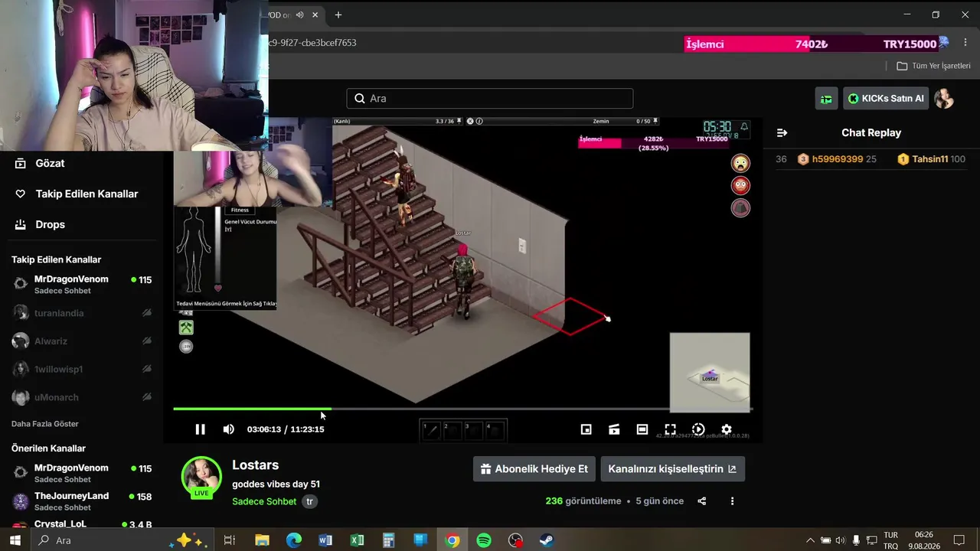Viewport: 980px width, 551px height.
Task: Open Excel from the taskbar
Action: [x=357, y=540]
